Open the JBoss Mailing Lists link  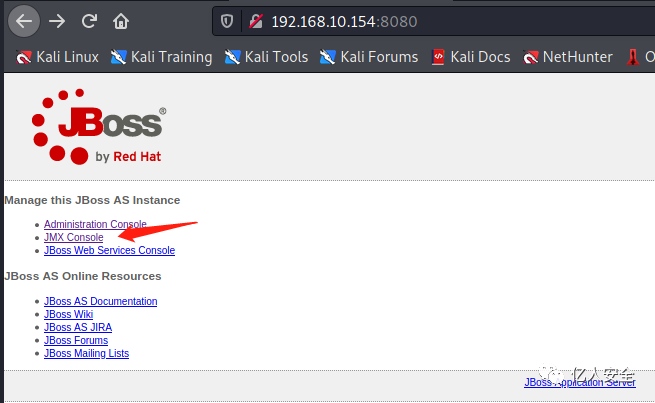pyautogui.click(x=86, y=353)
